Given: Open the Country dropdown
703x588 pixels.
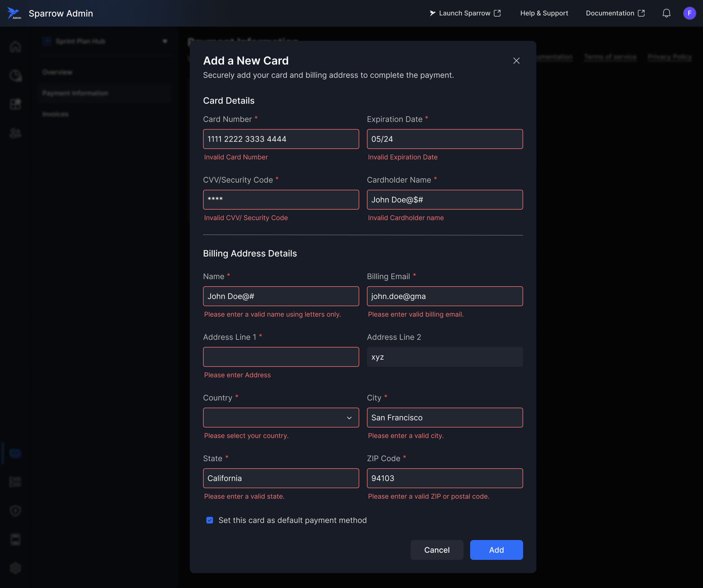Looking at the screenshot, I should pyautogui.click(x=280, y=417).
